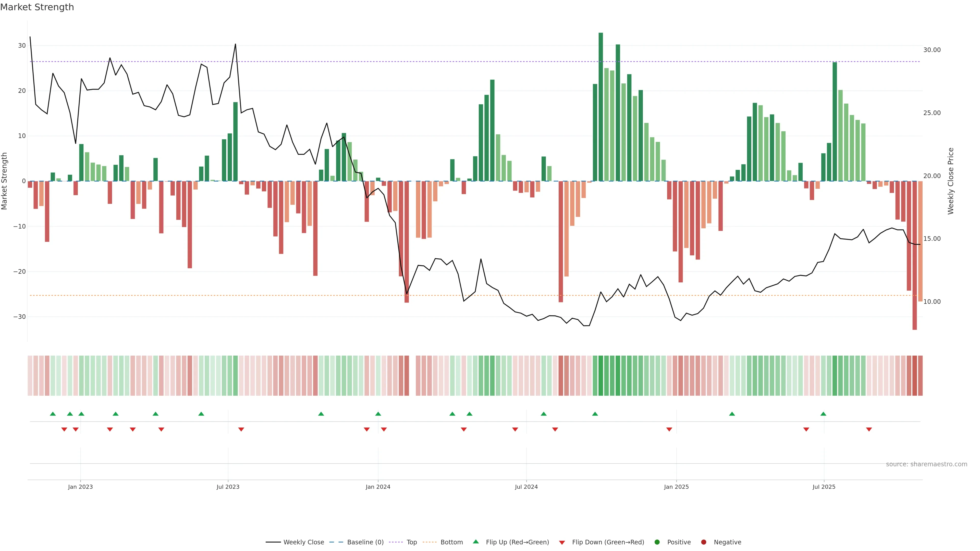The width and height of the screenshot is (980, 551).
Task: Toggle the Bottom legend series label
Action: (451, 542)
